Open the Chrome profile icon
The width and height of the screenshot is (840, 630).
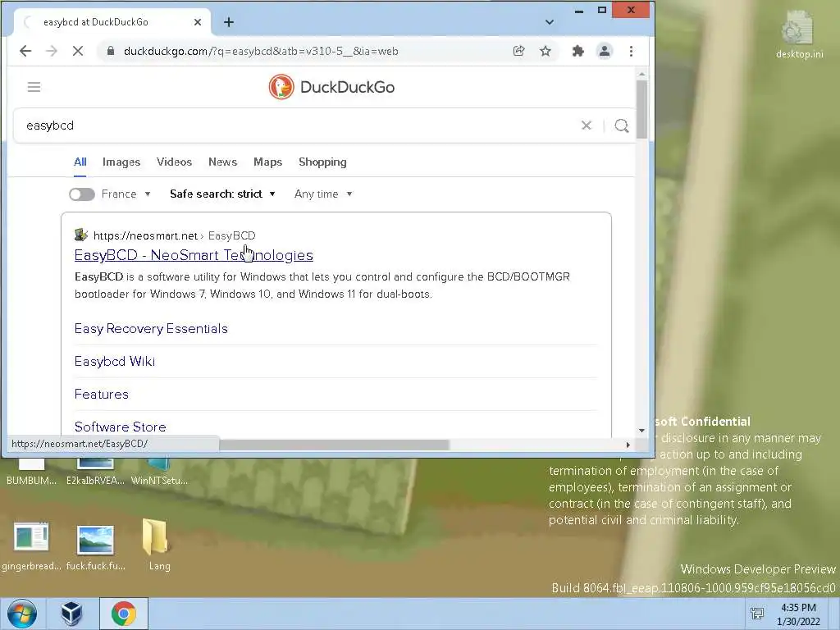pyautogui.click(x=605, y=51)
